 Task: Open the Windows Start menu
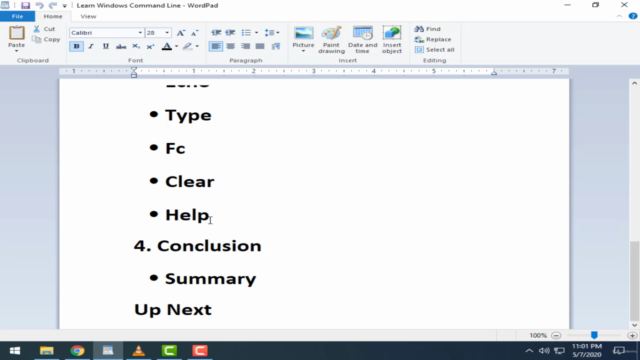point(15,351)
